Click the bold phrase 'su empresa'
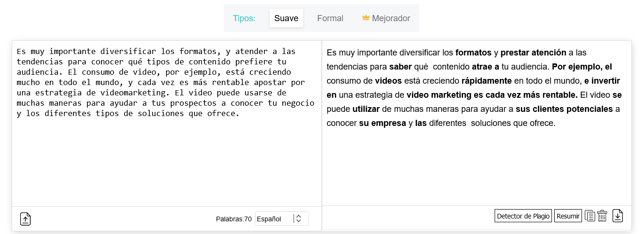Viewport: 644px width, 234px height. point(383,123)
